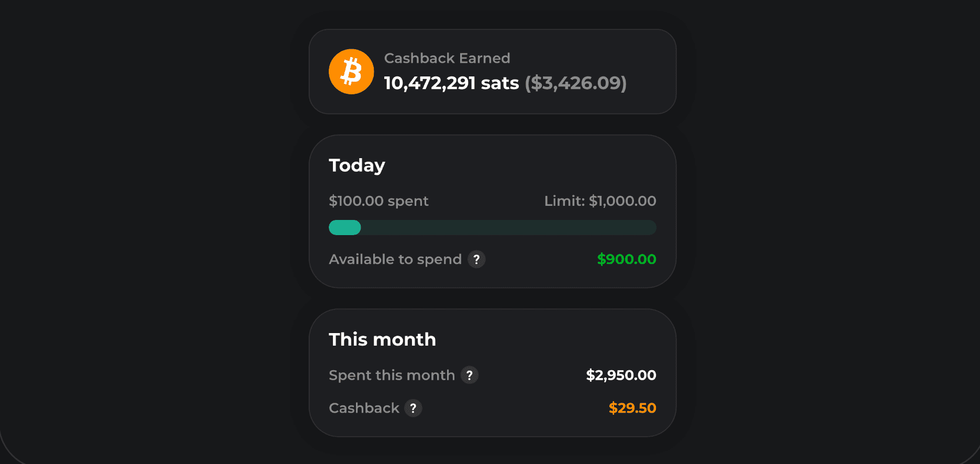This screenshot has height=464, width=980.
Task: Click the help icon beside Available to spend
Action: (x=476, y=259)
